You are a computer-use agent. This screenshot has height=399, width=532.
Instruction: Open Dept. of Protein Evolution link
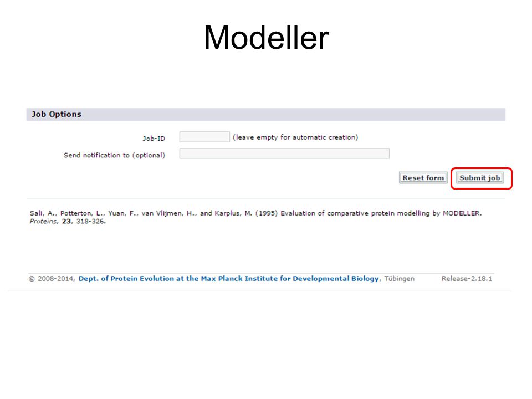tap(228, 279)
